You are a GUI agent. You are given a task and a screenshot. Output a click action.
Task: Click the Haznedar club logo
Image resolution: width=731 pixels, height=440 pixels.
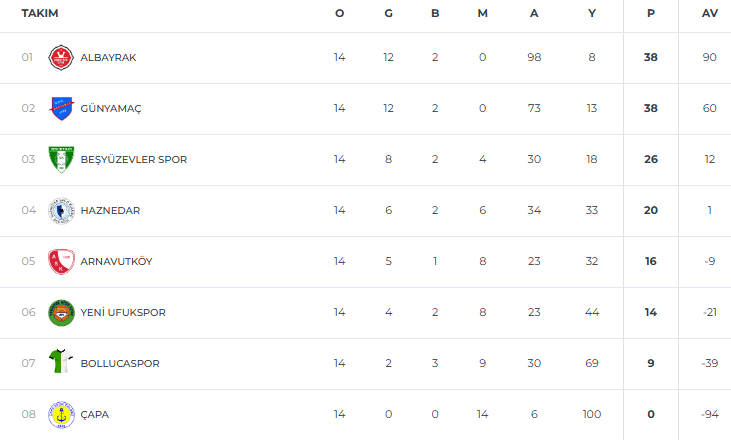pyautogui.click(x=61, y=211)
